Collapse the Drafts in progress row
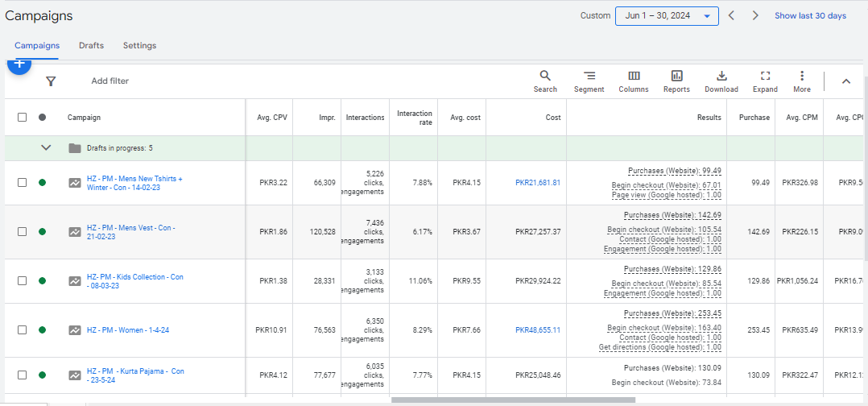868x406 pixels. click(x=47, y=148)
